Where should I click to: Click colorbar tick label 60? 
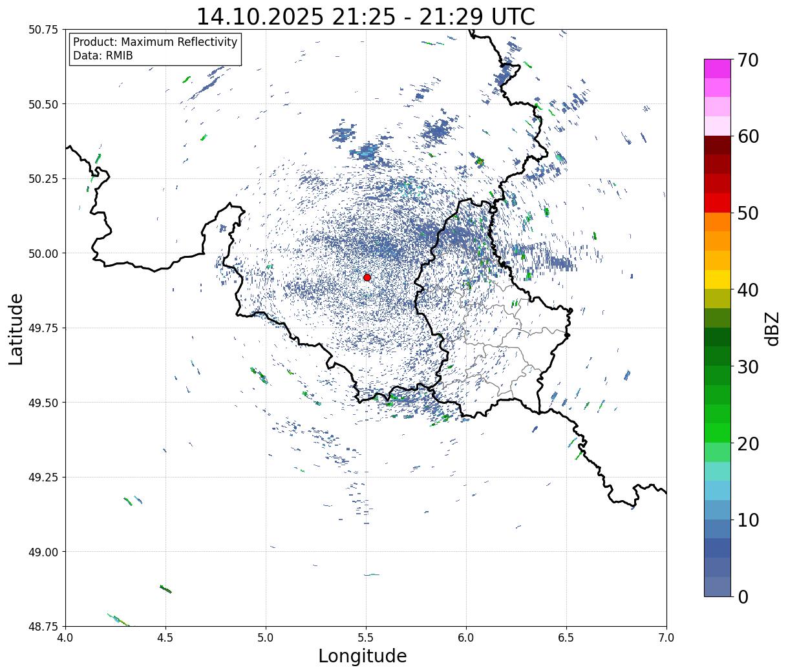[x=748, y=136]
